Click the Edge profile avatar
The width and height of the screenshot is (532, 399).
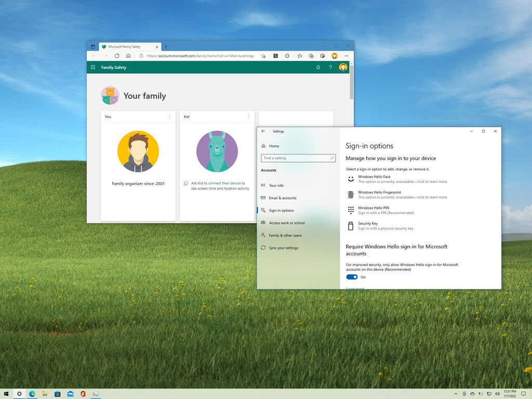click(335, 56)
